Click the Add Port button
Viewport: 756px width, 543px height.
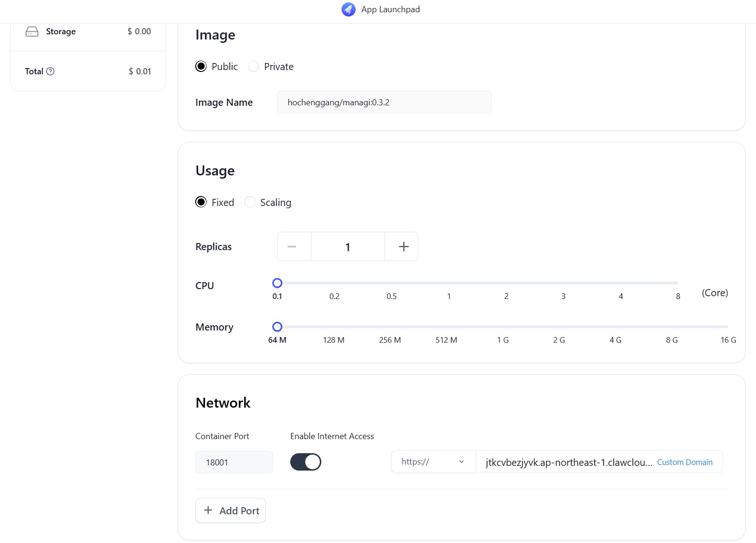[231, 511]
